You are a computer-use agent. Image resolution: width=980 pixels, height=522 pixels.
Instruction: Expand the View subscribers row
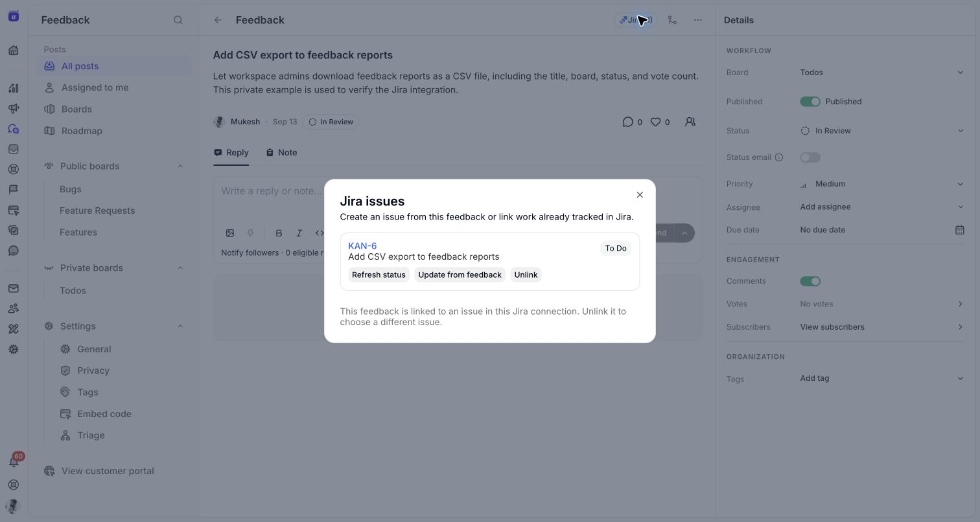[882, 327]
